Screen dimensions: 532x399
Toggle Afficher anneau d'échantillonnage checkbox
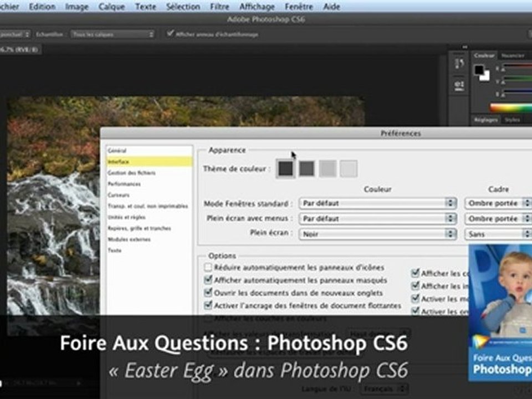(170, 33)
